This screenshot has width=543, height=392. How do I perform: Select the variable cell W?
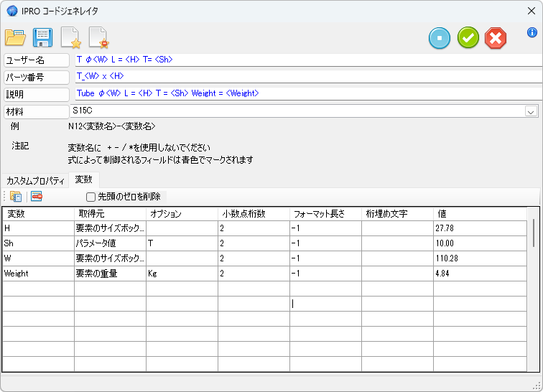pos(39,258)
